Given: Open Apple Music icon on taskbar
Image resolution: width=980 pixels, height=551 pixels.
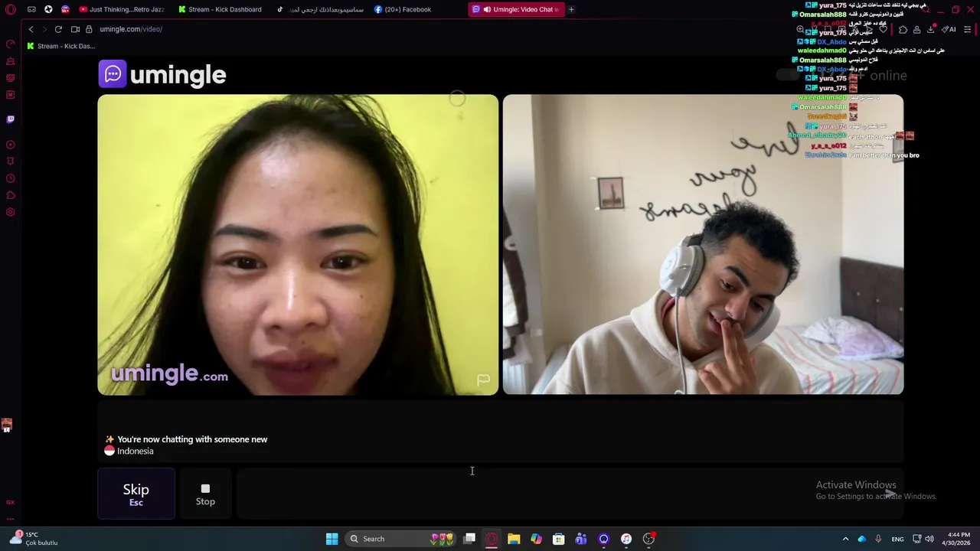Looking at the screenshot, I should [626, 539].
